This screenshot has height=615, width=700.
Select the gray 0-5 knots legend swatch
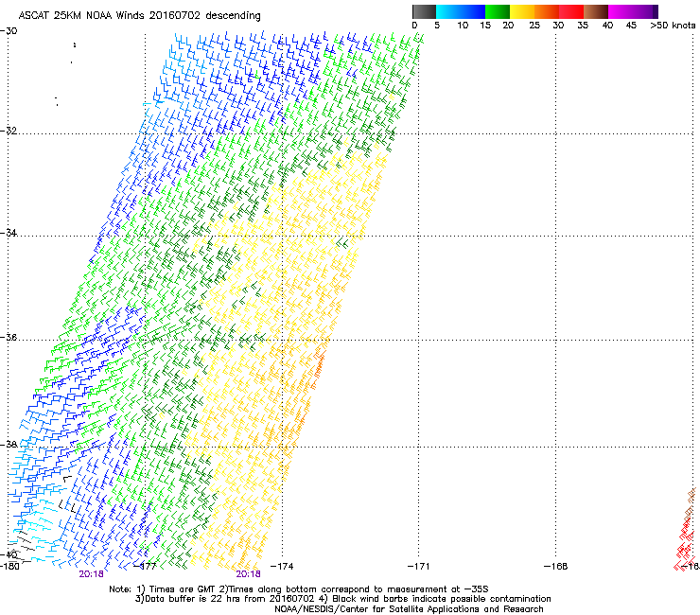click(424, 11)
